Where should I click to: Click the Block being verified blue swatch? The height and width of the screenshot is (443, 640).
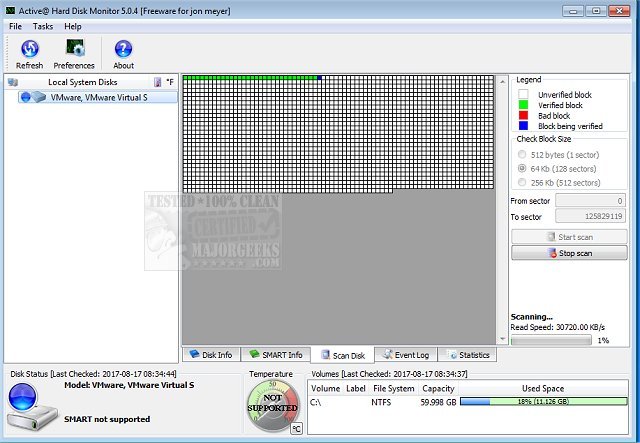tap(523, 126)
